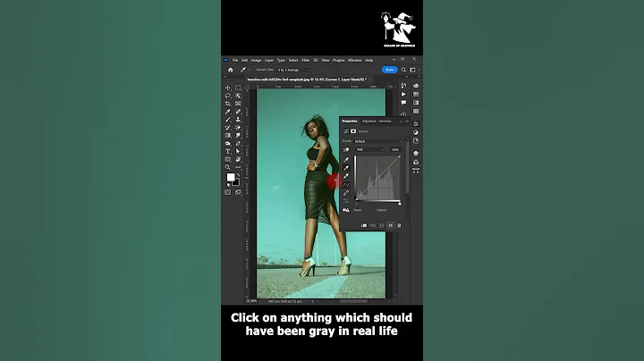Select the Eraser tool
Image resolution: width=644 pixels, height=361 pixels.
point(238,128)
